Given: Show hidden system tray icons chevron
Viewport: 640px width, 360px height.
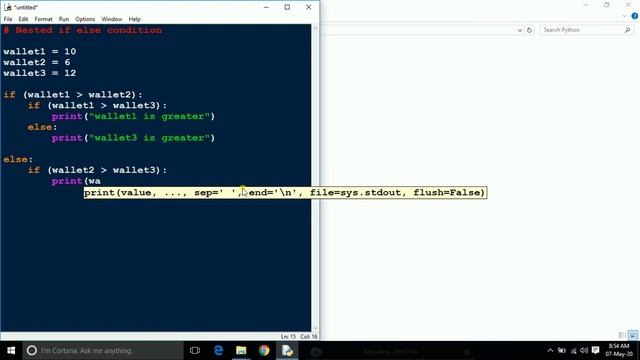Looking at the screenshot, I should (550, 351).
